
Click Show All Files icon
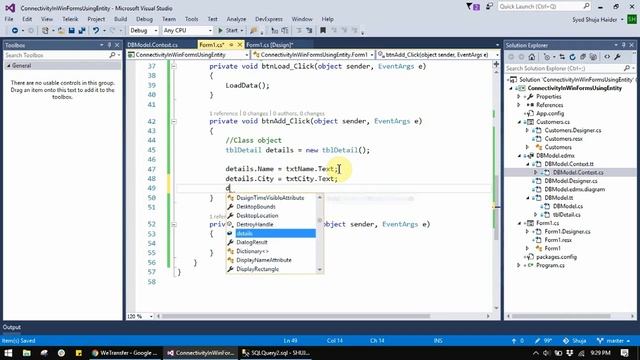593,57
